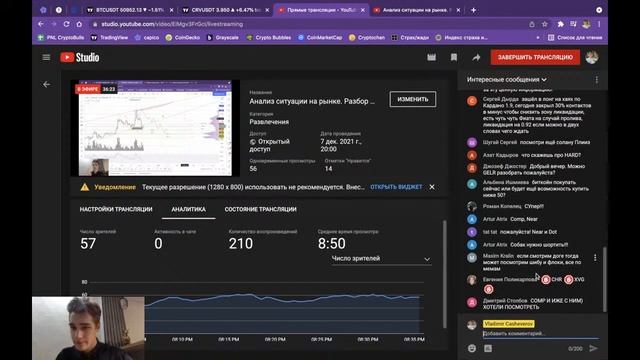Screen dimensions: 640x360
Task: Click the analytics panel vertical scrollbar
Action: [x=444, y=273]
